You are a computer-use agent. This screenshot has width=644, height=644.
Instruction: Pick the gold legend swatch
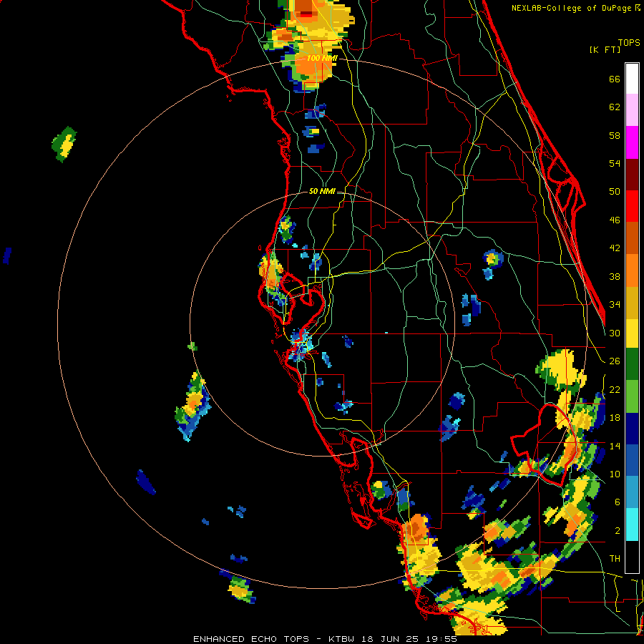pyautogui.click(x=632, y=303)
